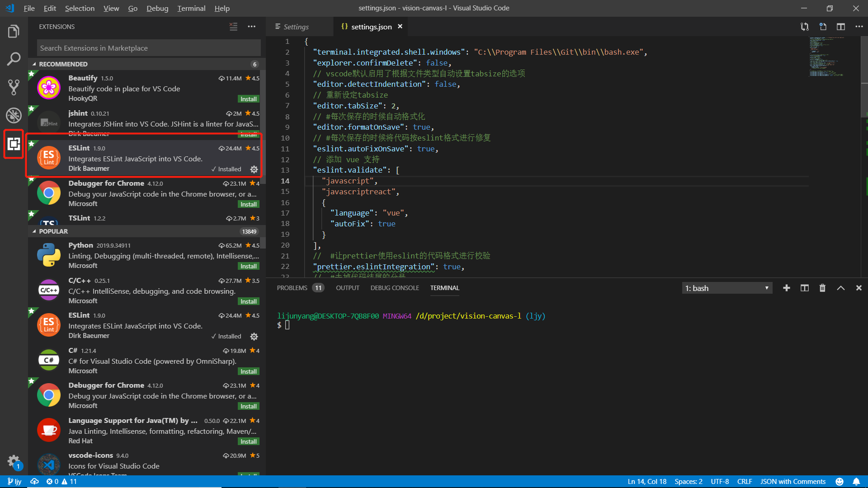Install recommended Debugger for Chrome extension

249,204
